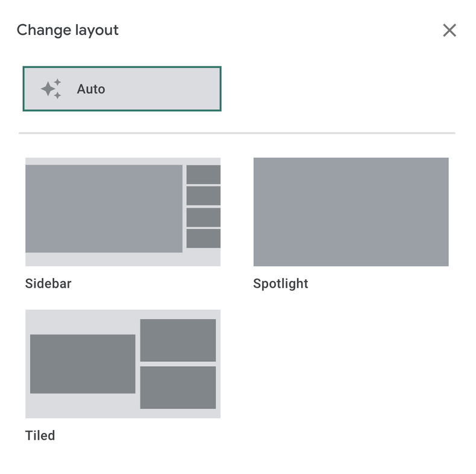Click the "Sidebar" text label
This screenshot has width=476, height=474.
click(x=48, y=283)
